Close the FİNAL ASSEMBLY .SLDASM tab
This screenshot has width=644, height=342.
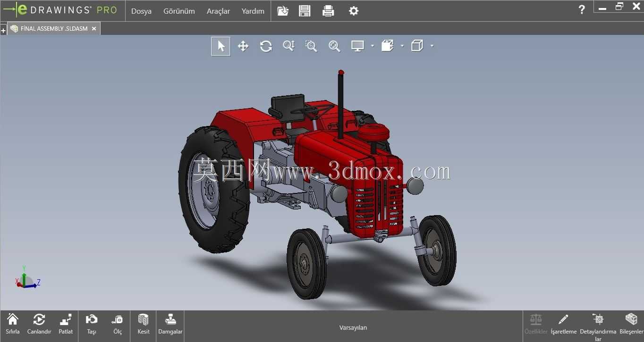(x=94, y=28)
